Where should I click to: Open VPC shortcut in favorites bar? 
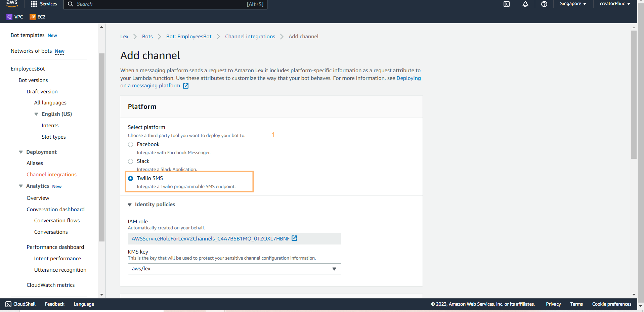[x=15, y=17]
